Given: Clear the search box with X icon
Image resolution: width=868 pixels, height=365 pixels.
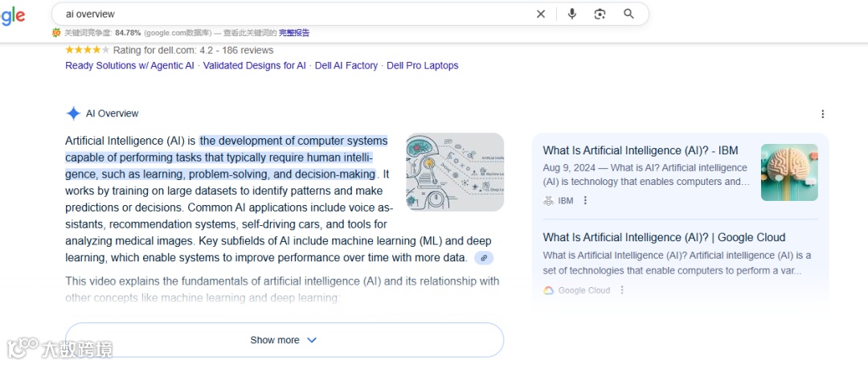Looking at the screenshot, I should pyautogui.click(x=541, y=14).
